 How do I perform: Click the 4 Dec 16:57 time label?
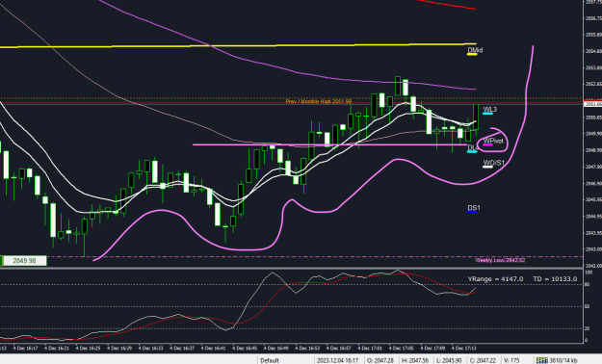[339, 349]
